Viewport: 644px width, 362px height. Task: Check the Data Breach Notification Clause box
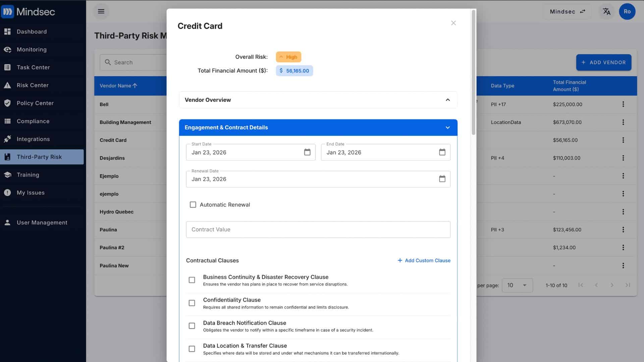192,326
